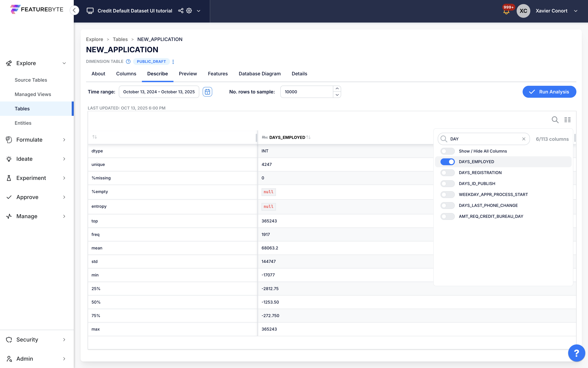The width and height of the screenshot is (588, 368).
Task: Collapse the sidebar with arrow button
Action: (74, 10)
